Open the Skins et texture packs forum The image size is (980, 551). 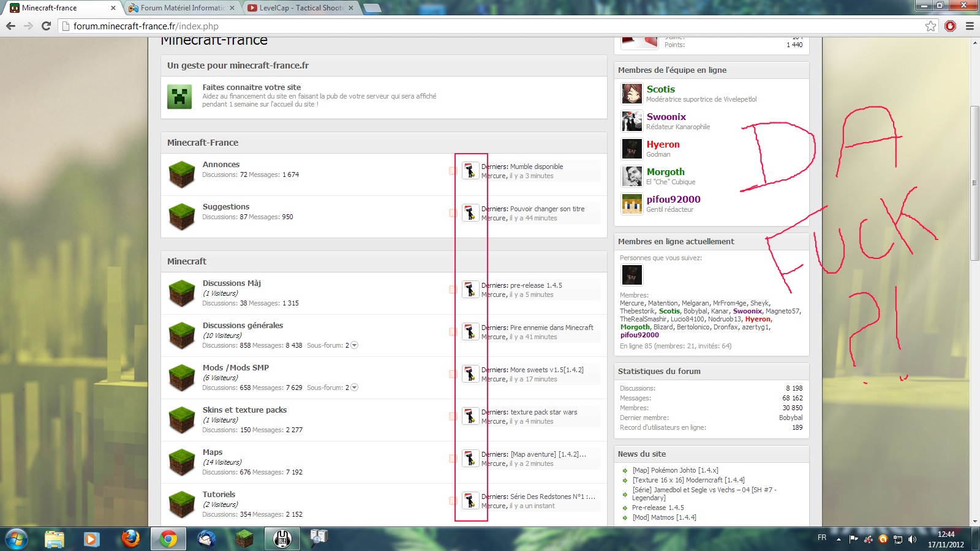pos(244,410)
